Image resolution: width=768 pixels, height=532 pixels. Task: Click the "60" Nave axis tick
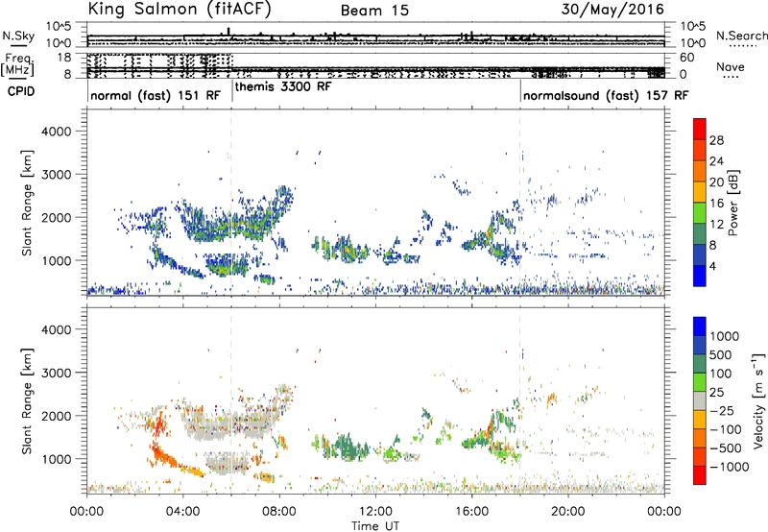687,58
